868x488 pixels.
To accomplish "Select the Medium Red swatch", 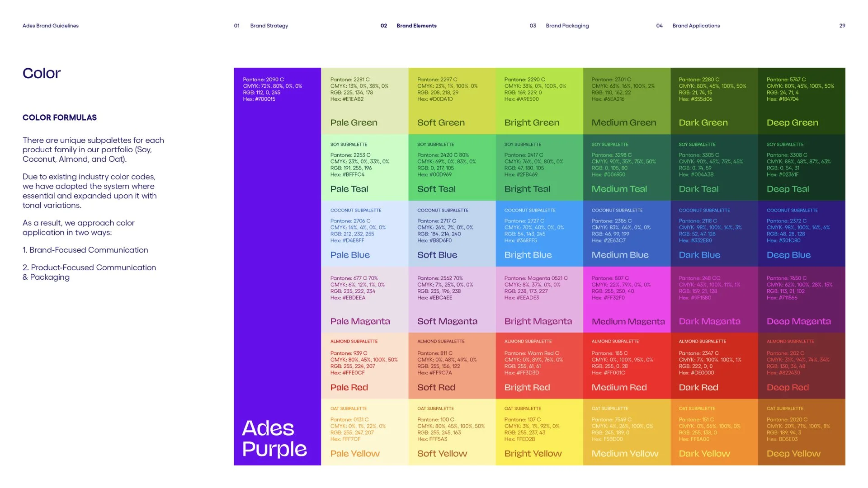I will [627, 366].
